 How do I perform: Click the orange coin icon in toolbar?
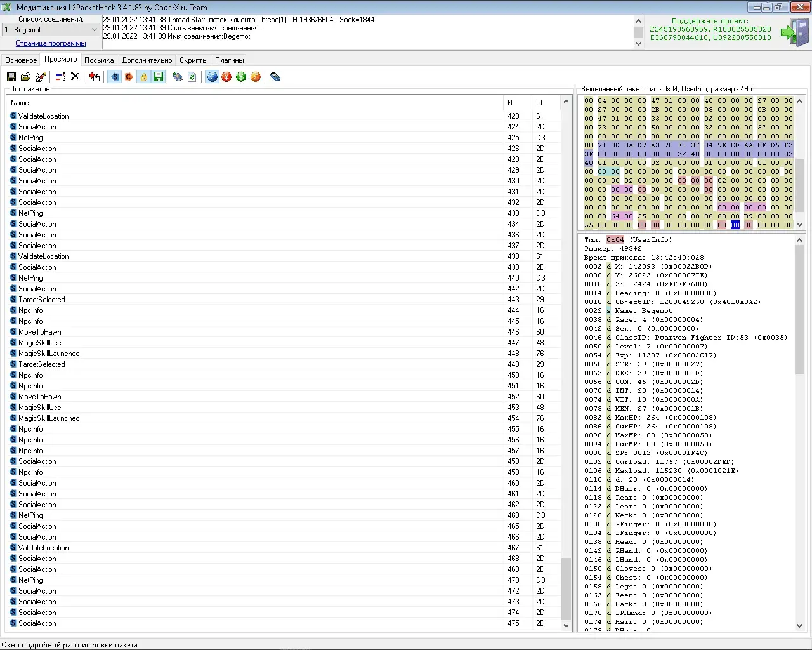point(256,77)
